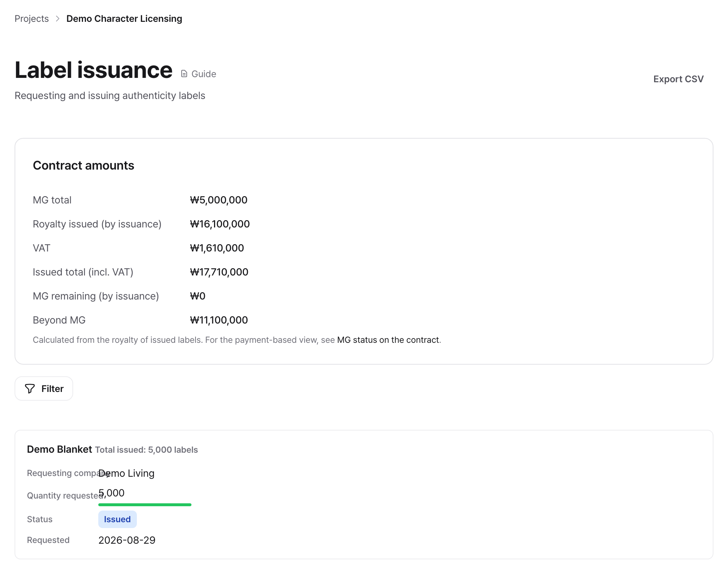
Task: Click the Issued status badge
Action: coord(117,519)
